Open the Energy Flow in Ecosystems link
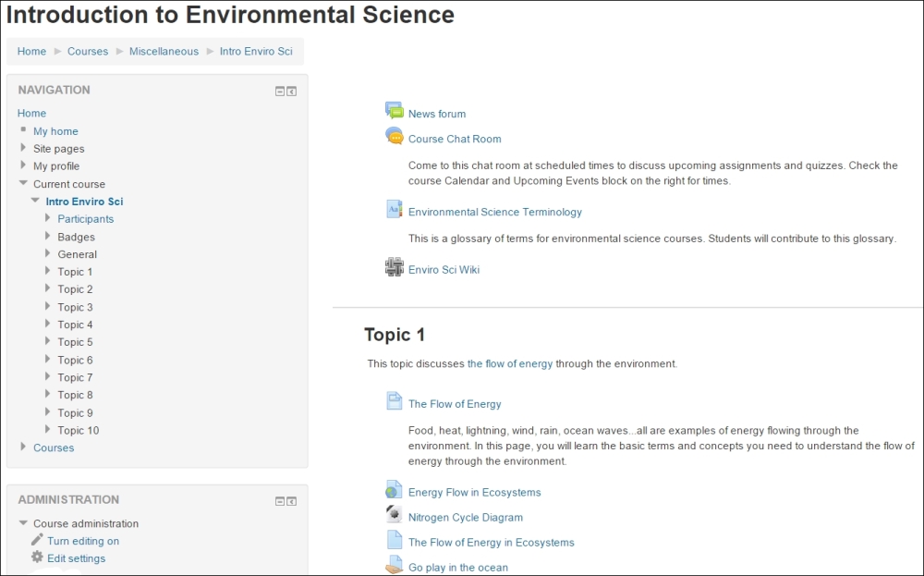 (x=474, y=492)
